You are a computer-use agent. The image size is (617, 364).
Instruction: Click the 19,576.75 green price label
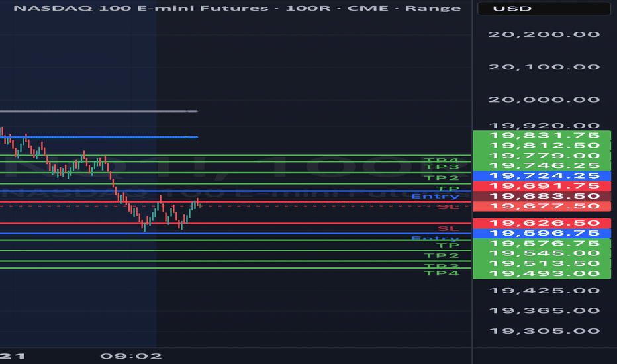[542, 244]
